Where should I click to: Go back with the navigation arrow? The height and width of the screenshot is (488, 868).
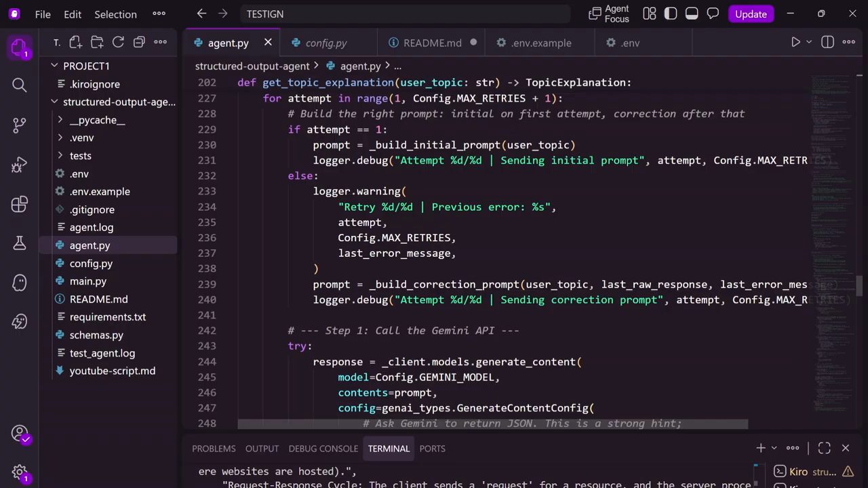pos(201,14)
